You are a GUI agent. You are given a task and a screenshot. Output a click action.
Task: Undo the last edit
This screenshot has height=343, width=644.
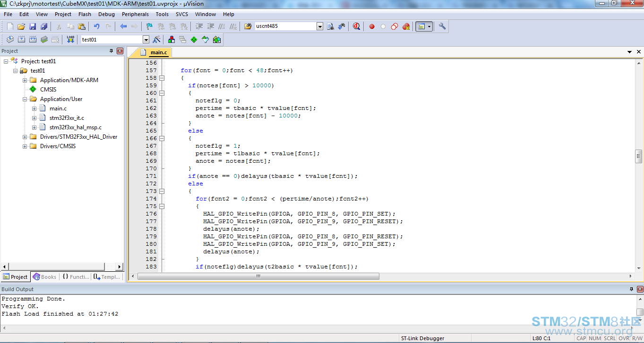click(x=97, y=26)
